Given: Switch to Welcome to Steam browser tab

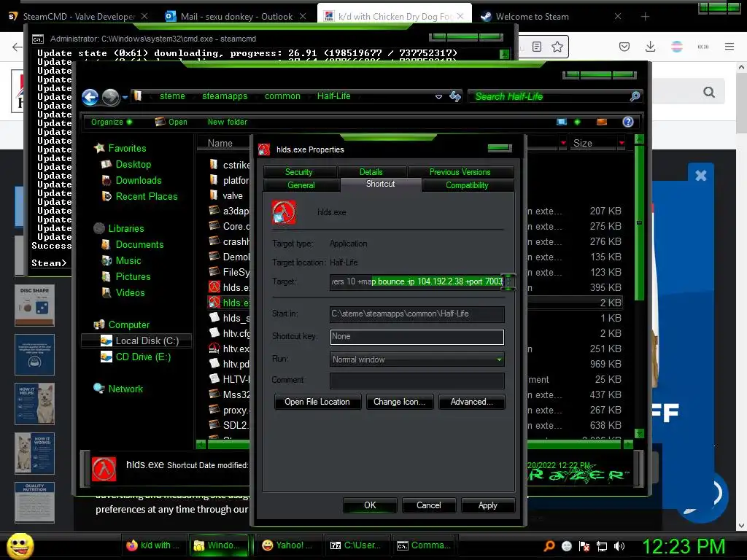Looking at the screenshot, I should [x=550, y=17].
